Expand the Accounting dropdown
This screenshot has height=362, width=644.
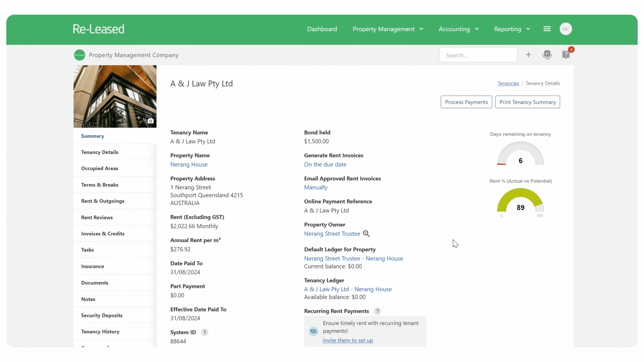[459, 29]
